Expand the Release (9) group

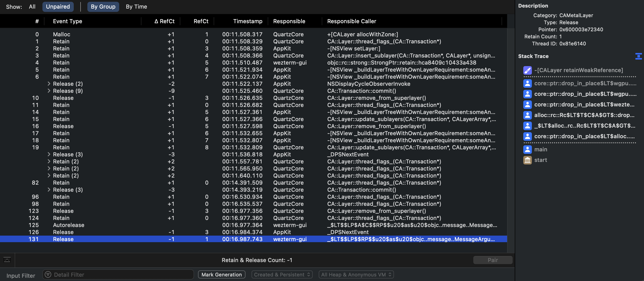pos(49,91)
